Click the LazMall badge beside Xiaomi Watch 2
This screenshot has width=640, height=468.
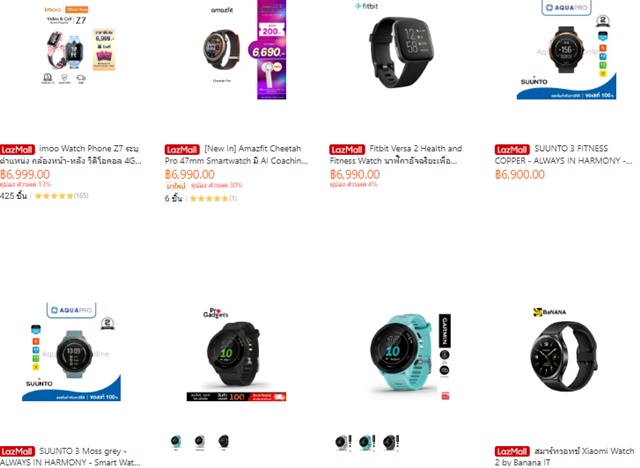tap(512, 452)
